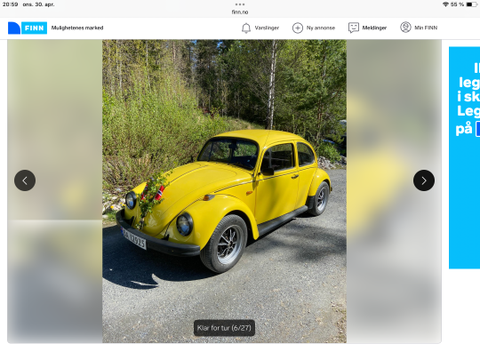
Task: Tap the Wi-Fi status icon
Action: pyautogui.click(x=446, y=4)
